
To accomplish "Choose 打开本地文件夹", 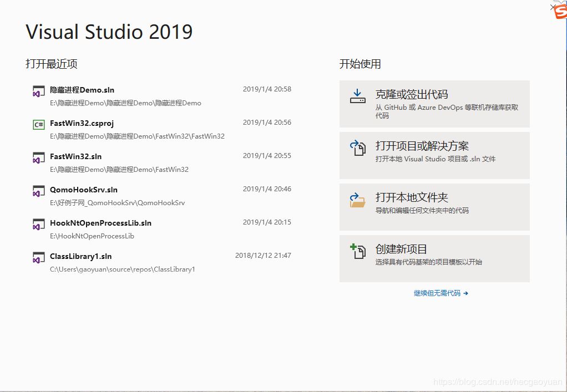I will click(434, 207).
